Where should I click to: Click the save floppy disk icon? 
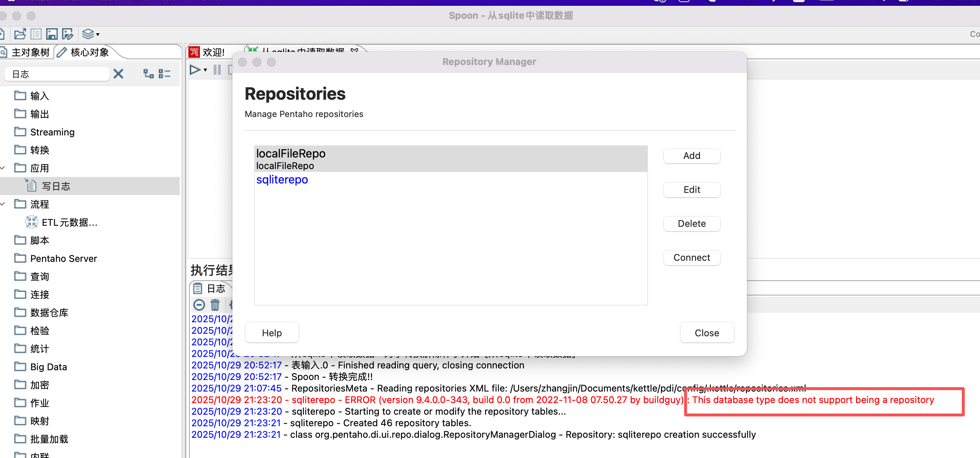point(52,34)
